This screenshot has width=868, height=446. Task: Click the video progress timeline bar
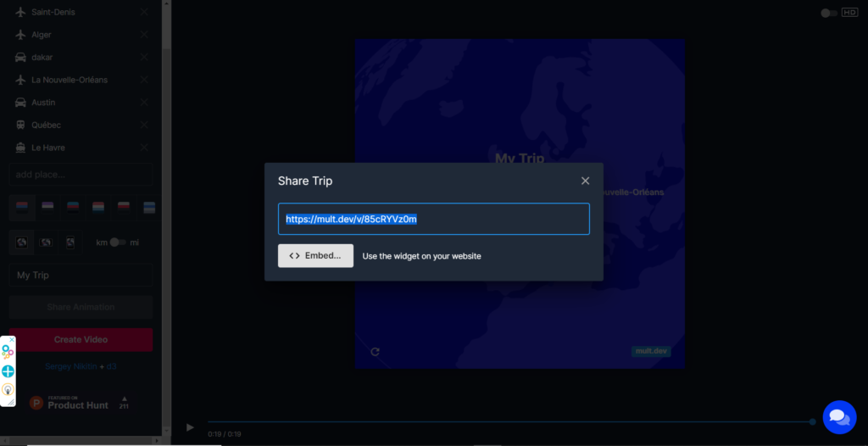tap(509, 421)
